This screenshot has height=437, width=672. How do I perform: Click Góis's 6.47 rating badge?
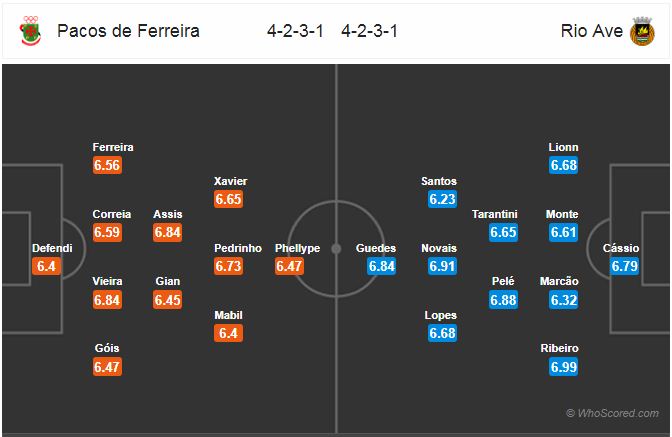tap(107, 367)
